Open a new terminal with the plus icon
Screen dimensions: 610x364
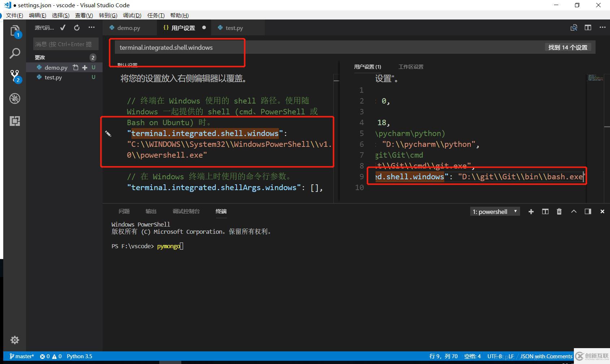tap(531, 211)
